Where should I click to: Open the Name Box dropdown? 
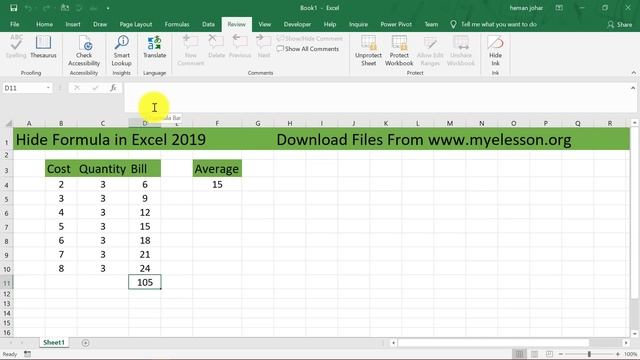48,88
